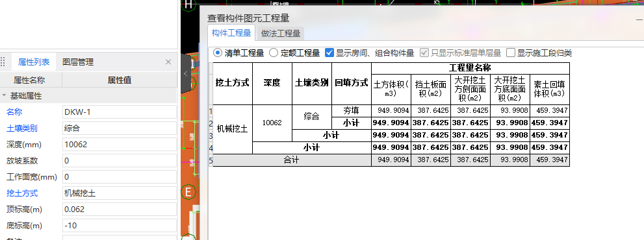Click the 大开挖土方侧面面积(m2) column header

tap(470, 89)
